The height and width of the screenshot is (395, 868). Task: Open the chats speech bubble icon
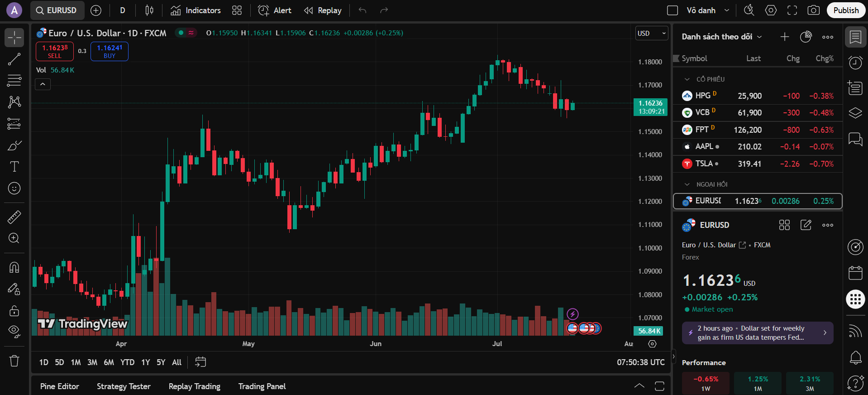coord(855,139)
